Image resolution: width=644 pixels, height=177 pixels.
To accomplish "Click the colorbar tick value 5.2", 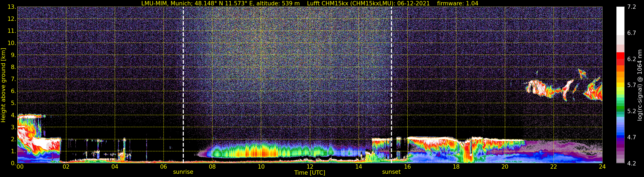I will tap(632, 111).
